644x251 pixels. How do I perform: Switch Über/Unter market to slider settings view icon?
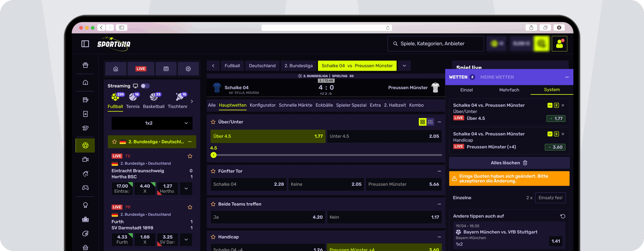430,122
